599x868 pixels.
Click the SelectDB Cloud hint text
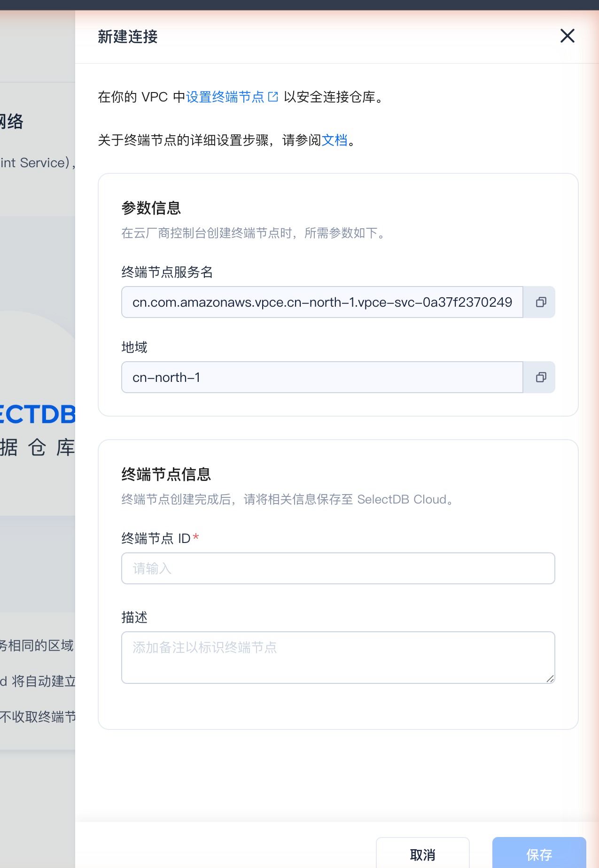288,499
